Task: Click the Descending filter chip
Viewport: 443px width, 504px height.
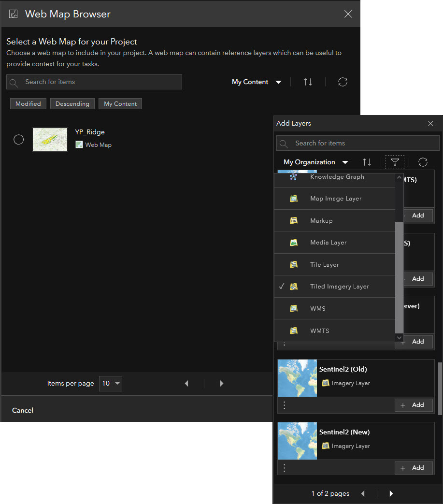Action: (x=72, y=103)
